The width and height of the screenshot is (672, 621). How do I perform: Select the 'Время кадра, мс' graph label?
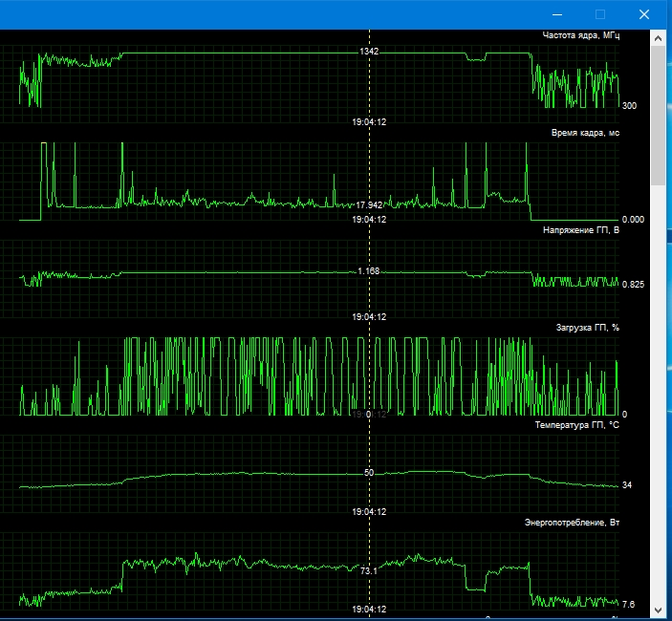pyautogui.click(x=585, y=133)
